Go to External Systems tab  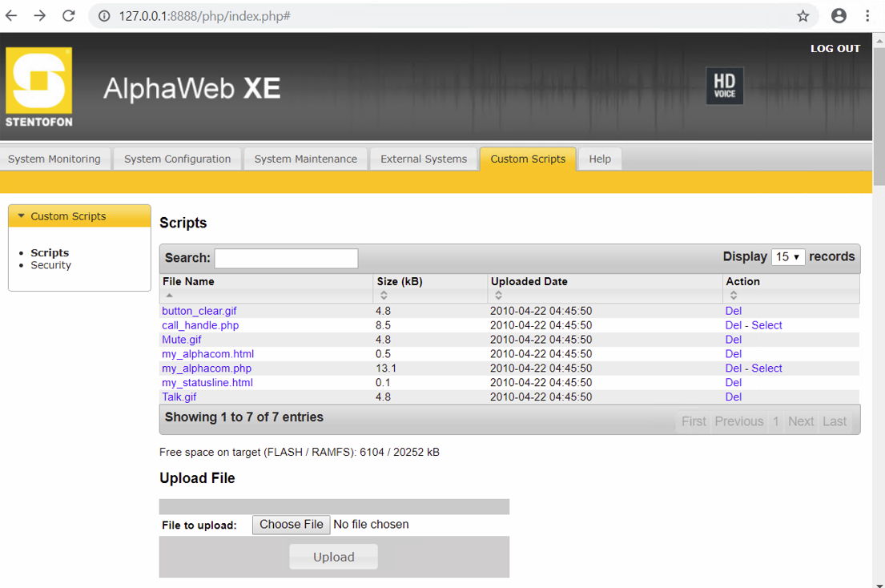[424, 159]
